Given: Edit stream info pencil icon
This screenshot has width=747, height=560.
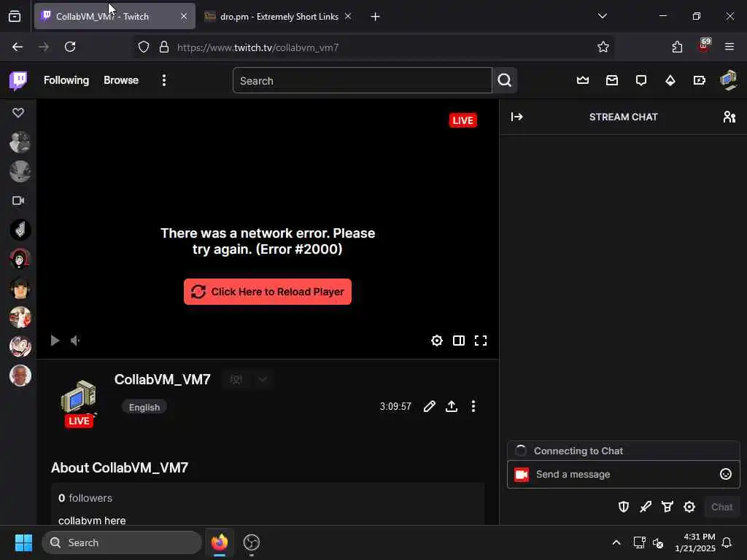Looking at the screenshot, I should pyautogui.click(x=429, y=406).
